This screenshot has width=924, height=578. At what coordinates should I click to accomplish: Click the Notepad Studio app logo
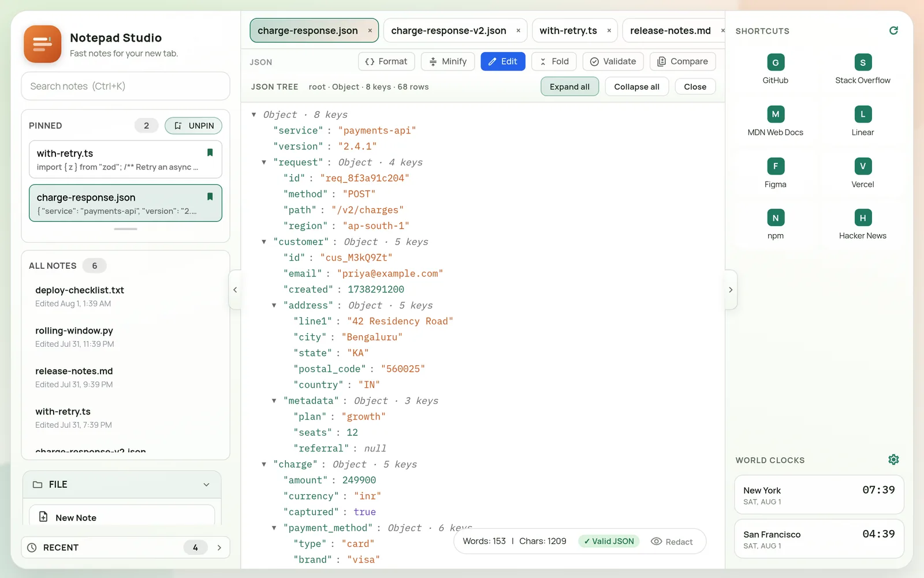(x=42, y=44)
